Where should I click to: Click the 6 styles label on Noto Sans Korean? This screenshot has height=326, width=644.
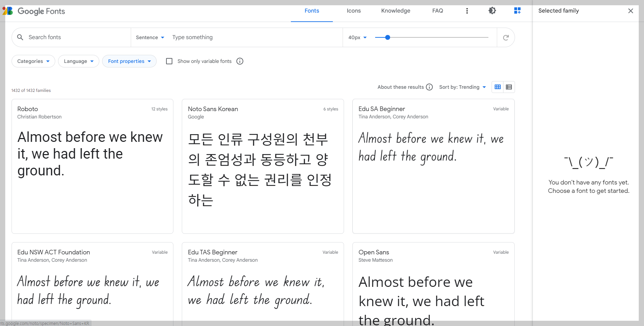[331, 109]
